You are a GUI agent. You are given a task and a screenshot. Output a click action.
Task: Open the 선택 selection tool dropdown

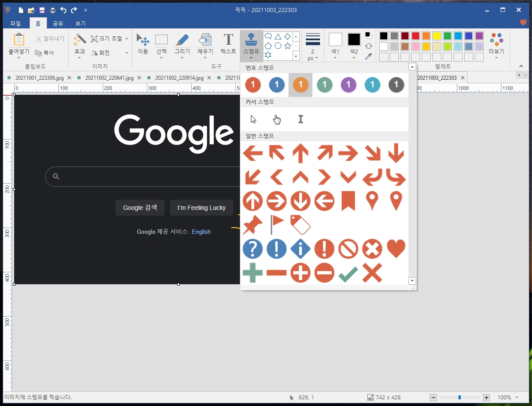(x=162, y=57)
